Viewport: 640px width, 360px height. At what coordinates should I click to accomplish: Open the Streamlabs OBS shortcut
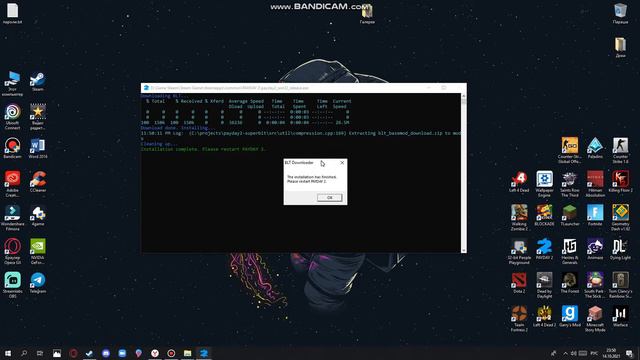13,285
